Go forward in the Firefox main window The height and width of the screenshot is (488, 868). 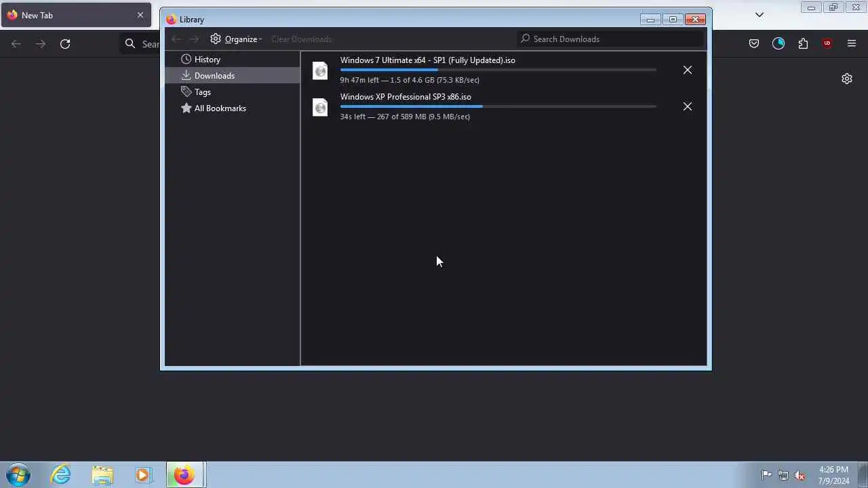point(41,44)
